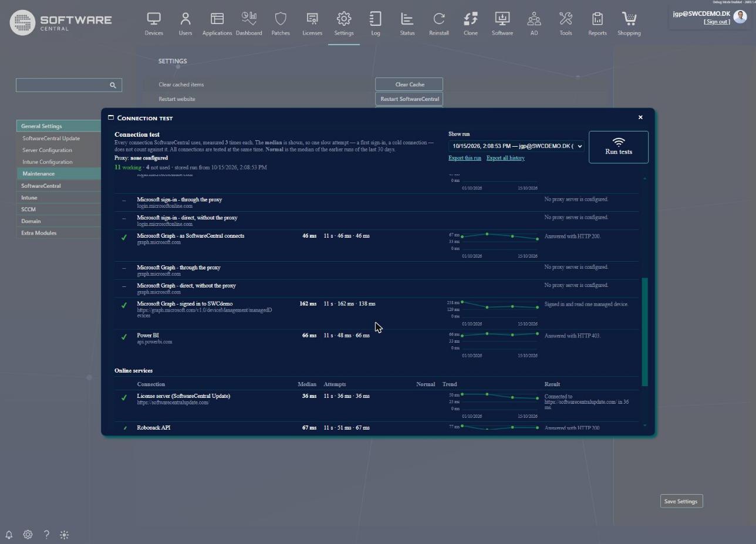Click the user avatar picture

pos(740,16)
